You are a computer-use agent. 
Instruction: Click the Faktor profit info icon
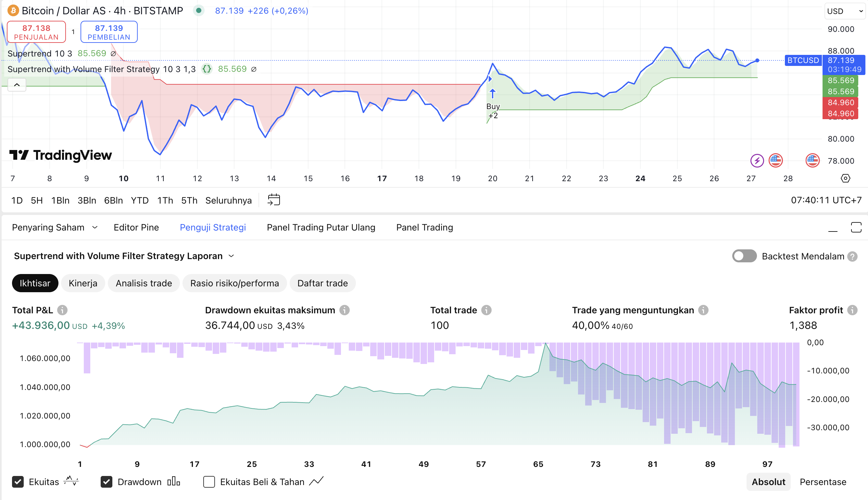852,310
